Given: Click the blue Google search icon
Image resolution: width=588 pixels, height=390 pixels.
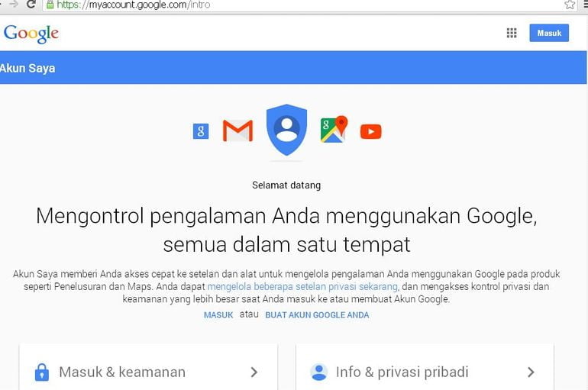Looking at the screenshot, I should pyautogui.click(x=201, y=131).
